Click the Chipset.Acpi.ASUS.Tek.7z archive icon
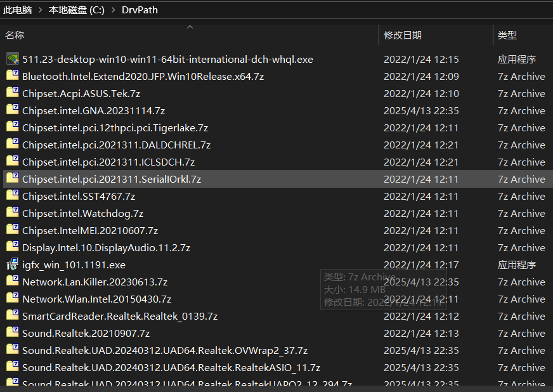553x392 pixels. click(12, 93)
